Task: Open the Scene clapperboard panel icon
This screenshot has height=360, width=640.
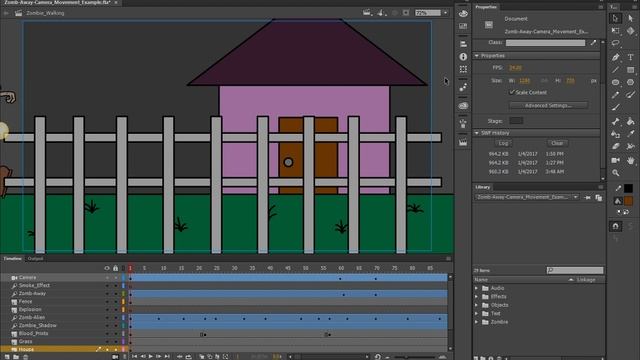Action: tap(463, 142)
